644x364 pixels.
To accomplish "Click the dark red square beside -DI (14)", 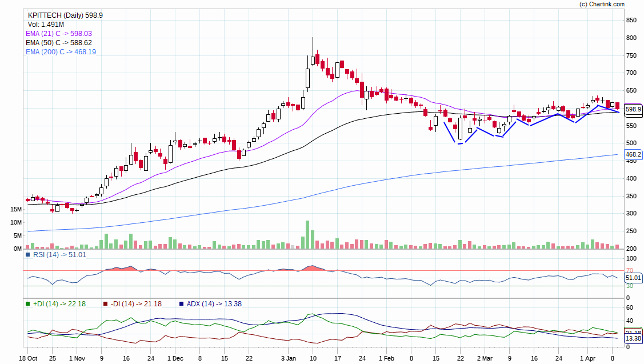I will (x=106, y=304).
